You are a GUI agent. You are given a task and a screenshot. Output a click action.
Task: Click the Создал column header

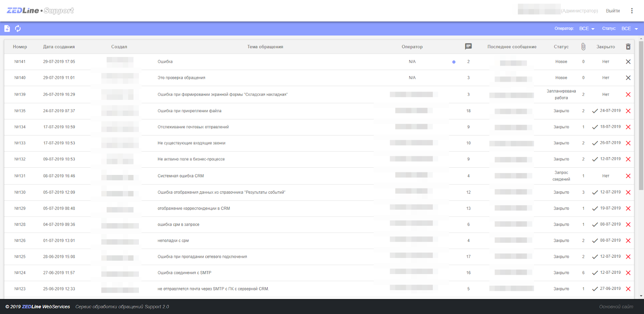tap(119, 47)
